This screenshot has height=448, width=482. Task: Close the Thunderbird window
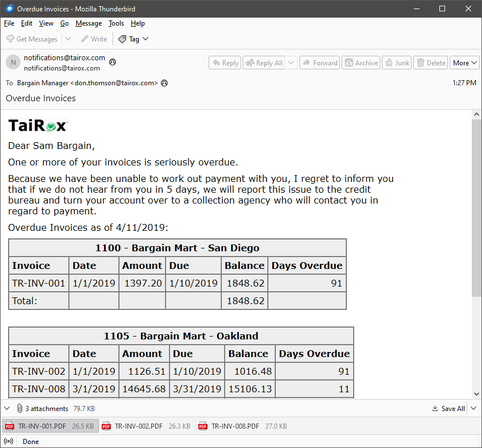click(x=468, y=9)
